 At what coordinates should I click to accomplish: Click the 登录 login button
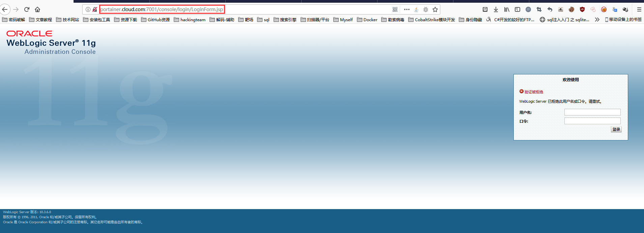pos(616,129)
